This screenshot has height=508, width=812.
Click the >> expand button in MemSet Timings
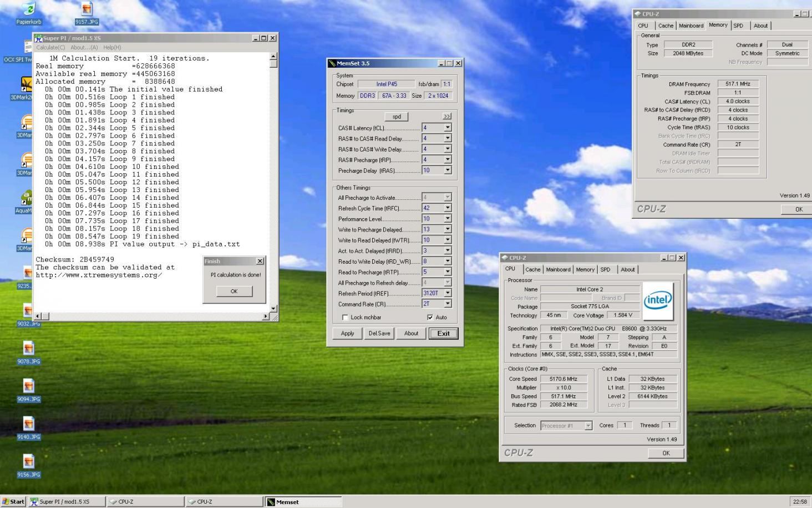447,117
